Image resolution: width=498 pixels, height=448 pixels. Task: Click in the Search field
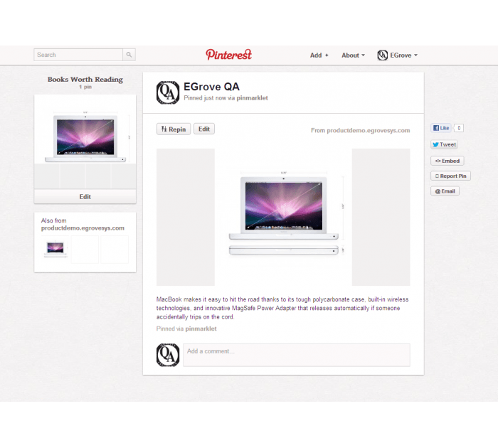78,55
